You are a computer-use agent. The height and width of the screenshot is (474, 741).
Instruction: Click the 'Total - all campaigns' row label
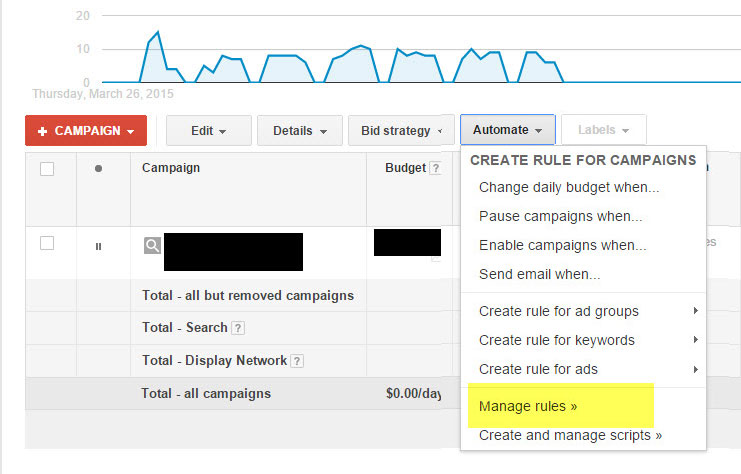(206, 393)
